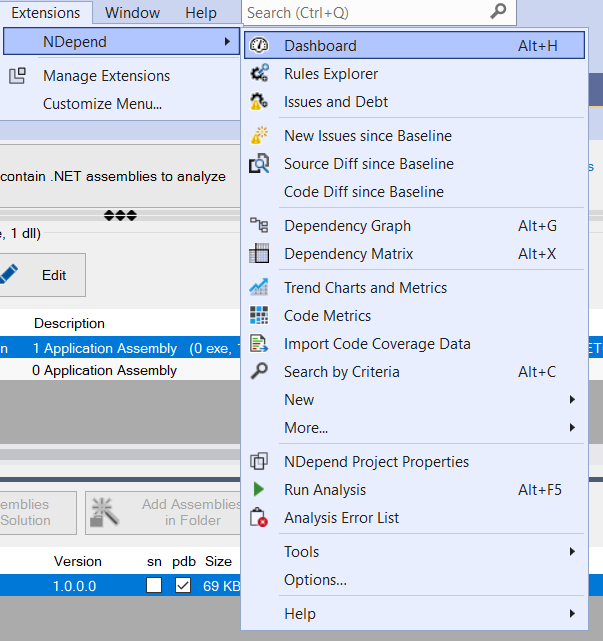Click the green Run Analysis play icon
603x641 pixels.
pyautogui.click(x=258, y=489)
